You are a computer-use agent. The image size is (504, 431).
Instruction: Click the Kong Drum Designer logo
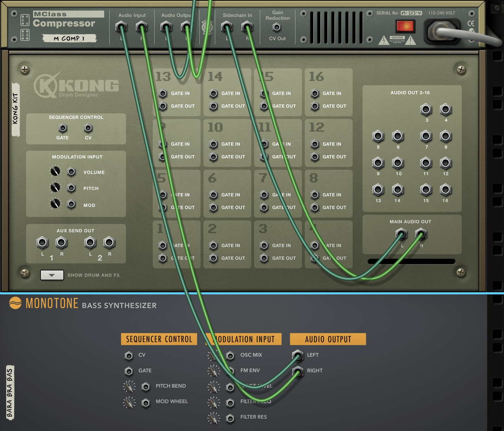click(x=76, y=85)
